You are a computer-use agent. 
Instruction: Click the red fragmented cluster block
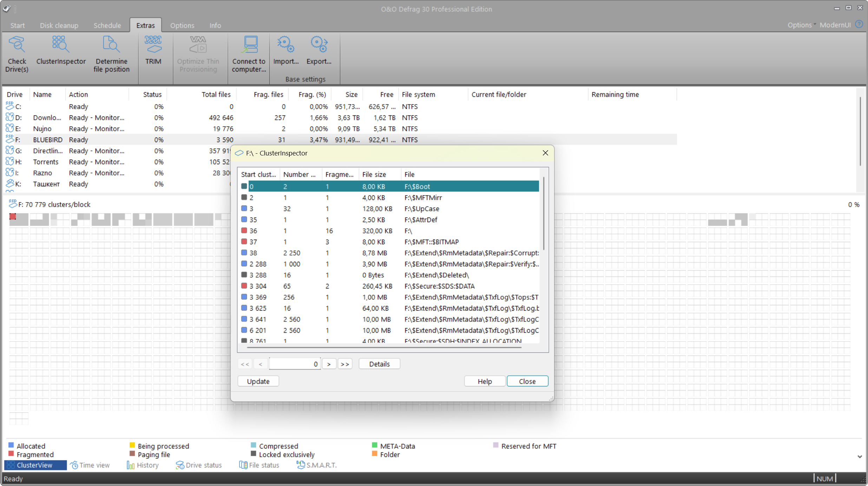(13, 216)
